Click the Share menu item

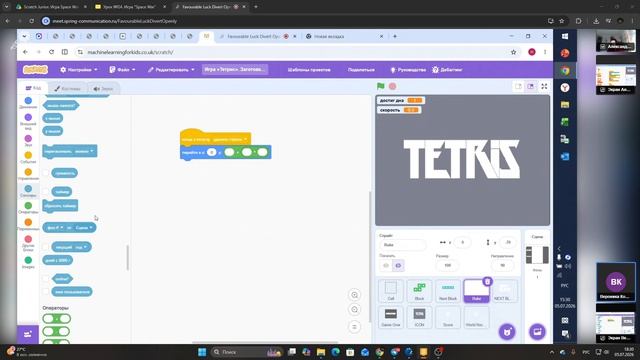[361, 70]
